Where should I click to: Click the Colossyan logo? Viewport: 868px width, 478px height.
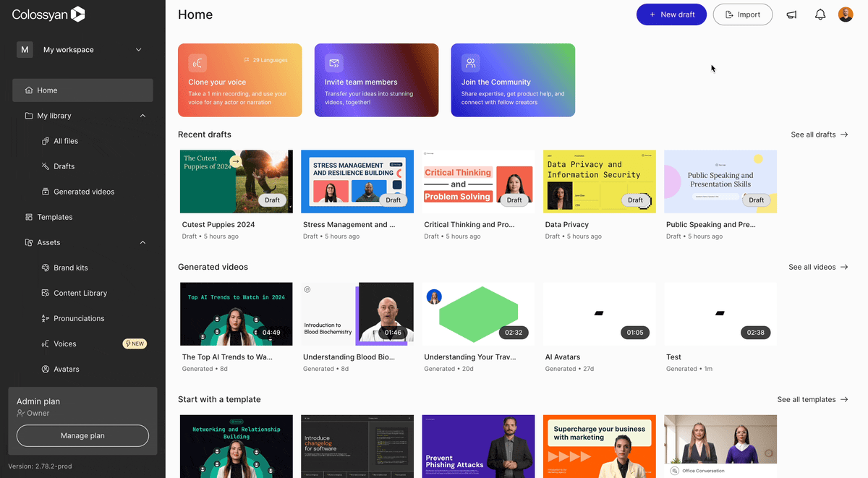[x=48, y=14]
